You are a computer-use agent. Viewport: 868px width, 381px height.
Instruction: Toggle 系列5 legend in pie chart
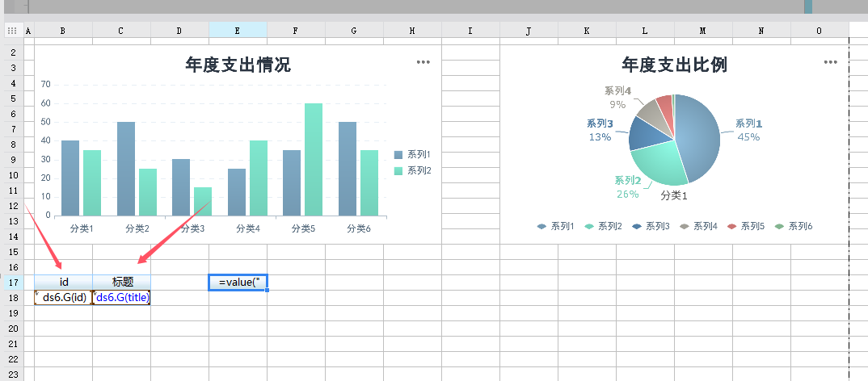pyautogui.click(x=746, y=226)
